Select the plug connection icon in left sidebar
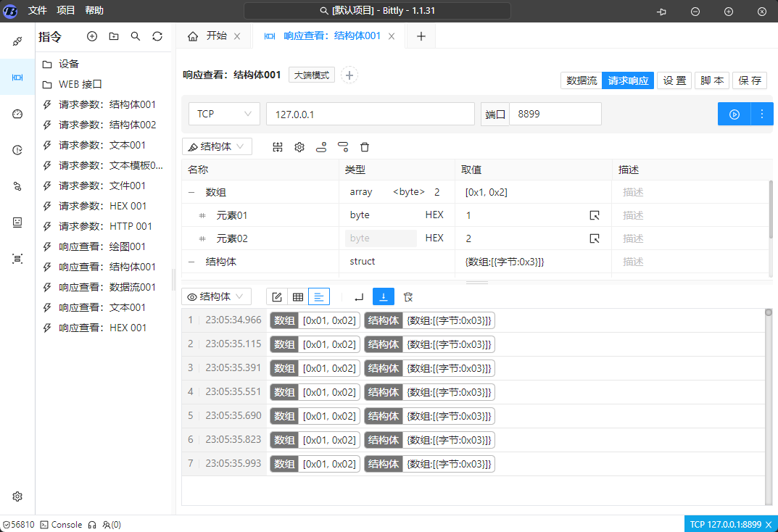 pyautogui.click(x=17, y=41)
